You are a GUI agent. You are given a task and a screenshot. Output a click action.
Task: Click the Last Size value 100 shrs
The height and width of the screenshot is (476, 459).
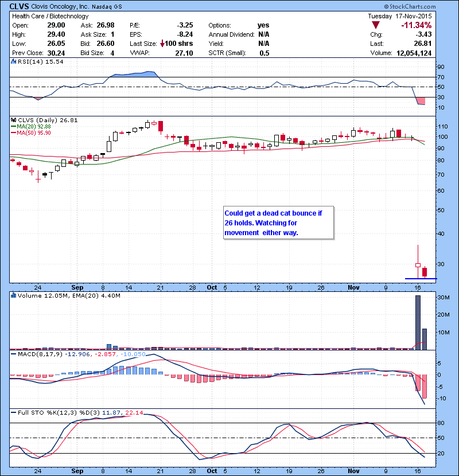click(x=179, y=44)
